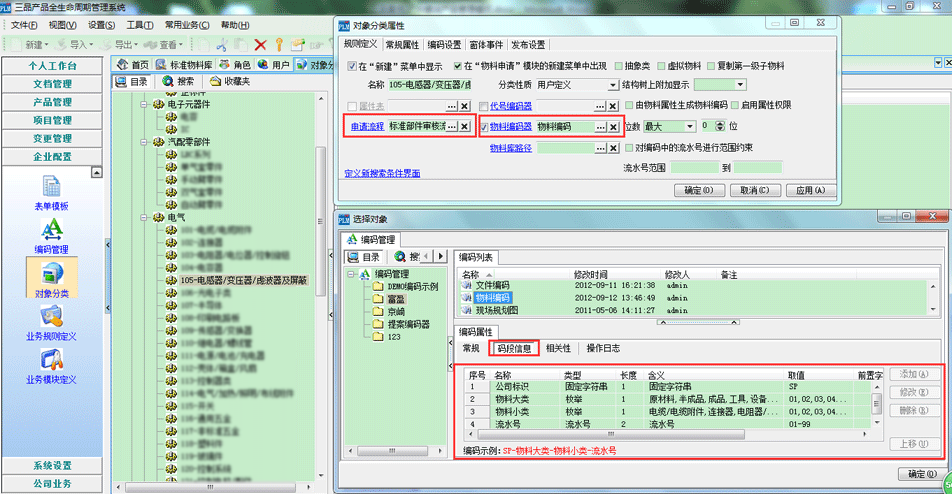
Task: Open the 位数 最大 dropdown
Action: point(689,127)
